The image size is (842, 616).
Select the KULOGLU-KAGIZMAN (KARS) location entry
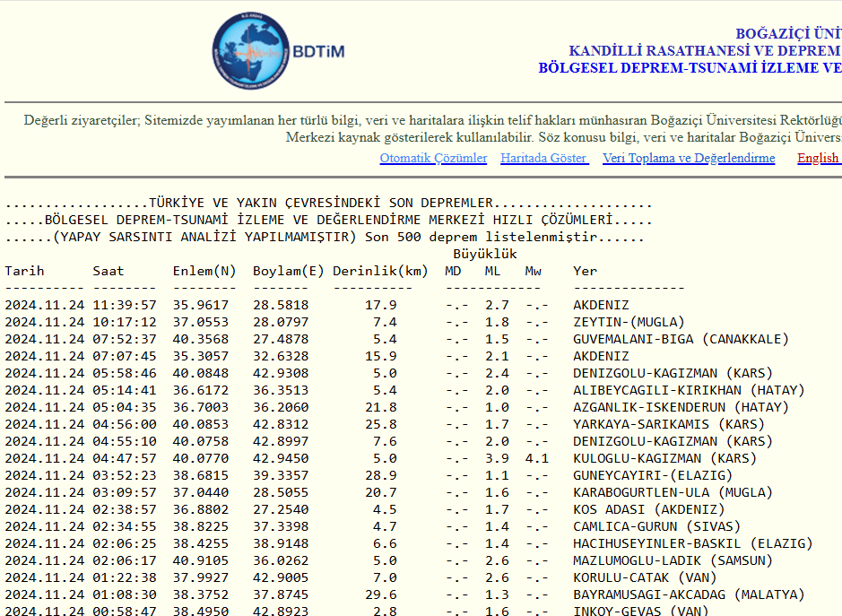pos(664,458)
